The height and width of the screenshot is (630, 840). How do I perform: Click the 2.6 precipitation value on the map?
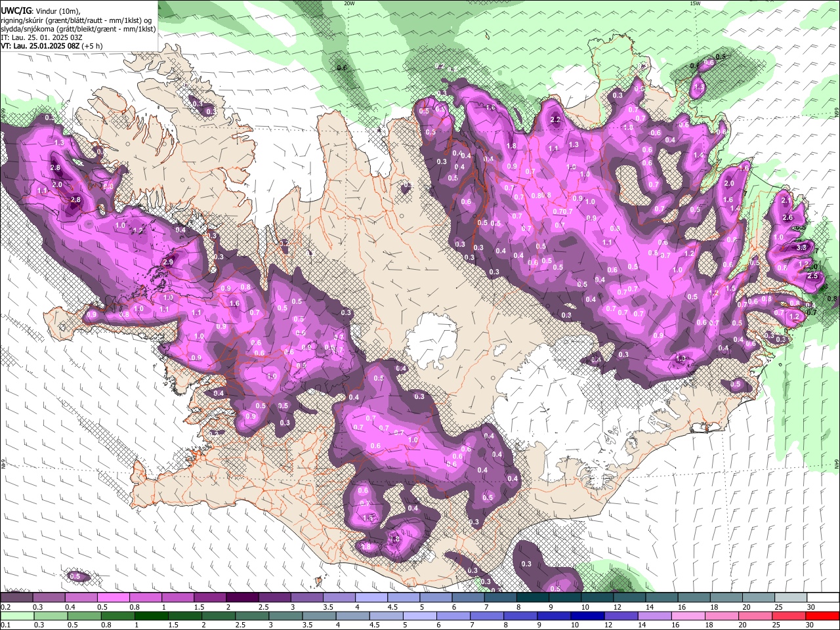788,218
